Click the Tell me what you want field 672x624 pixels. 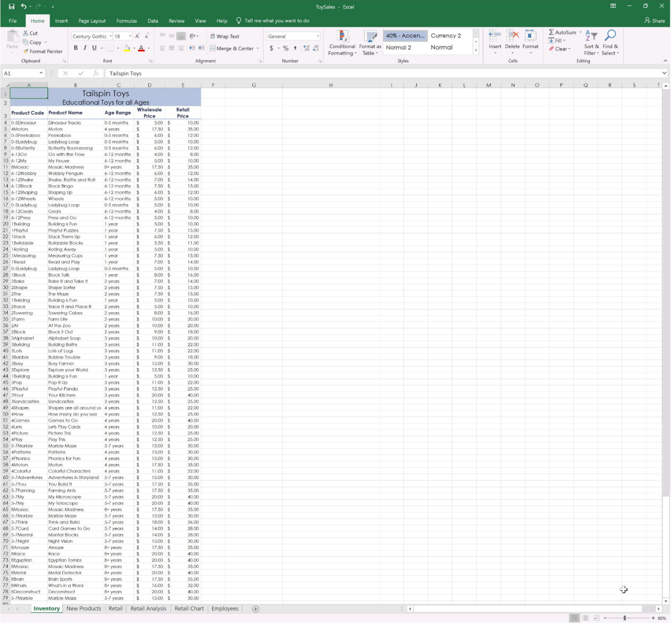273,21
